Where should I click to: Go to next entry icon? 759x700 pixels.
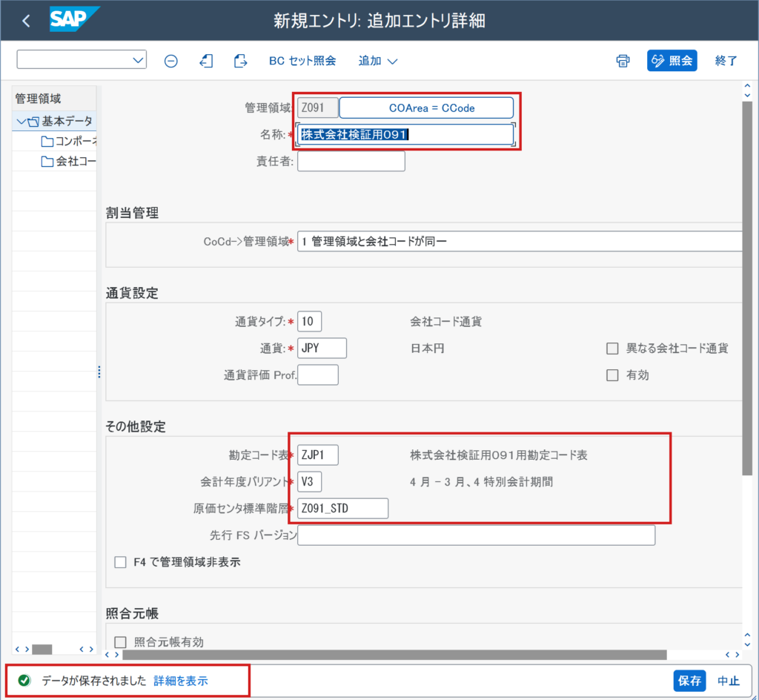[240, 61]
